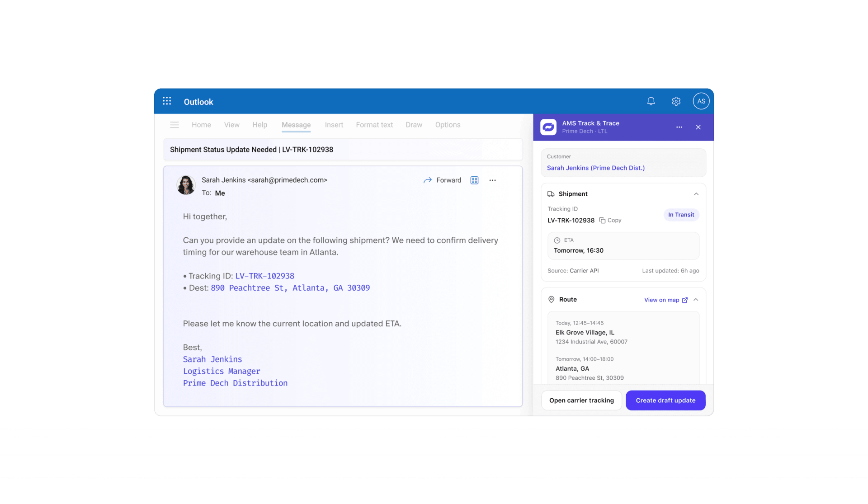The image size is (868, 504).
Task: Switch to the Format text tab
Action: 374,125
